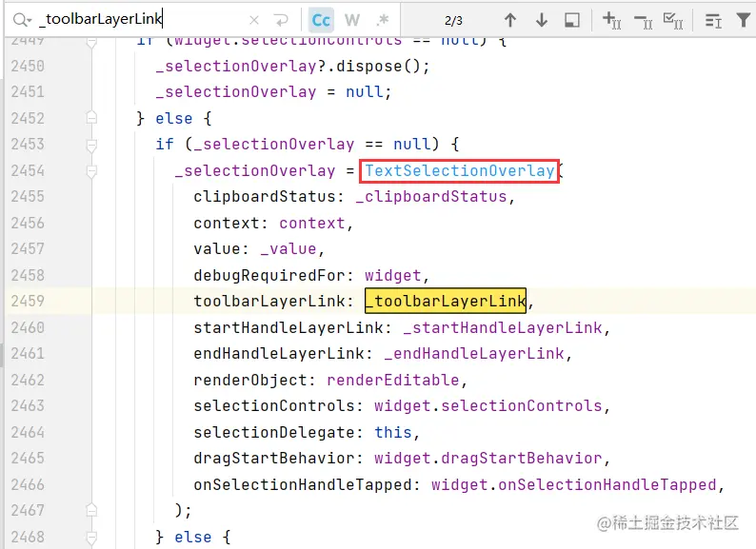Click 'widget' after debugRequiredFor on line 2458
This screenshot has width=756, height=549.
point(393,276)
